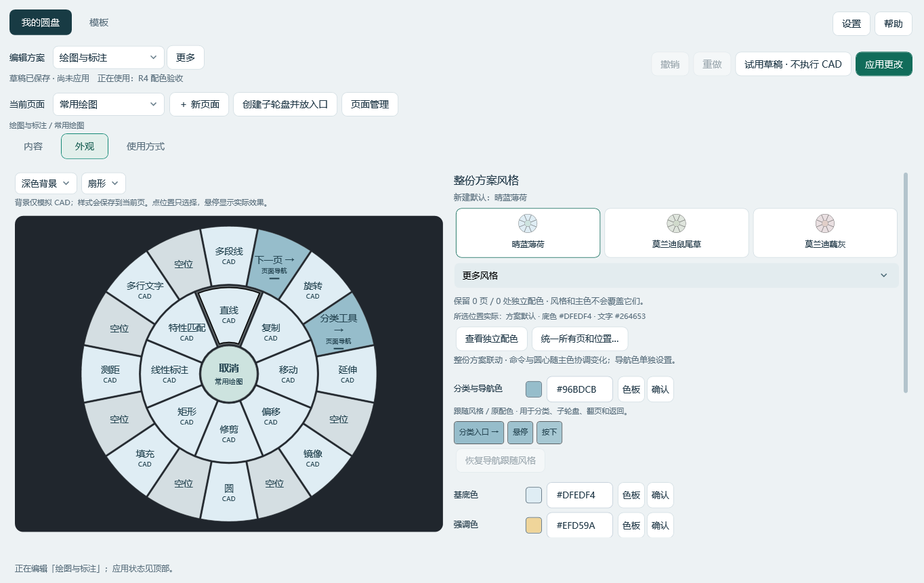
Task: Click the #96BDCB hex input field
Action: (x=580, y=389)
